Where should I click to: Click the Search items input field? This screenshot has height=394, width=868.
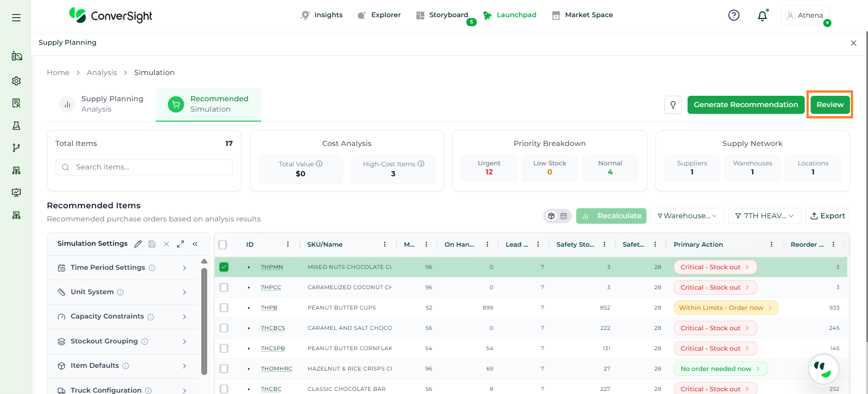pos(149,167)
